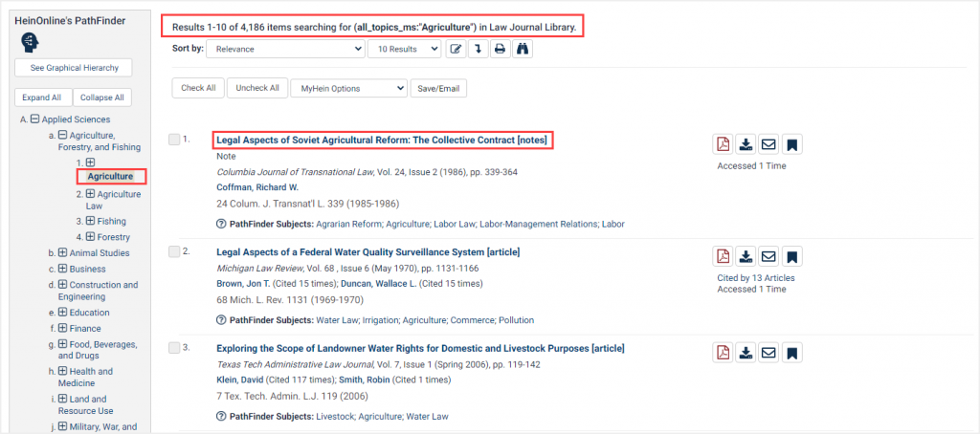Viewport: 980px width, 434px height.
Task: Open PDF for Federal Water Quality article
Action: (x=723, y=256)
